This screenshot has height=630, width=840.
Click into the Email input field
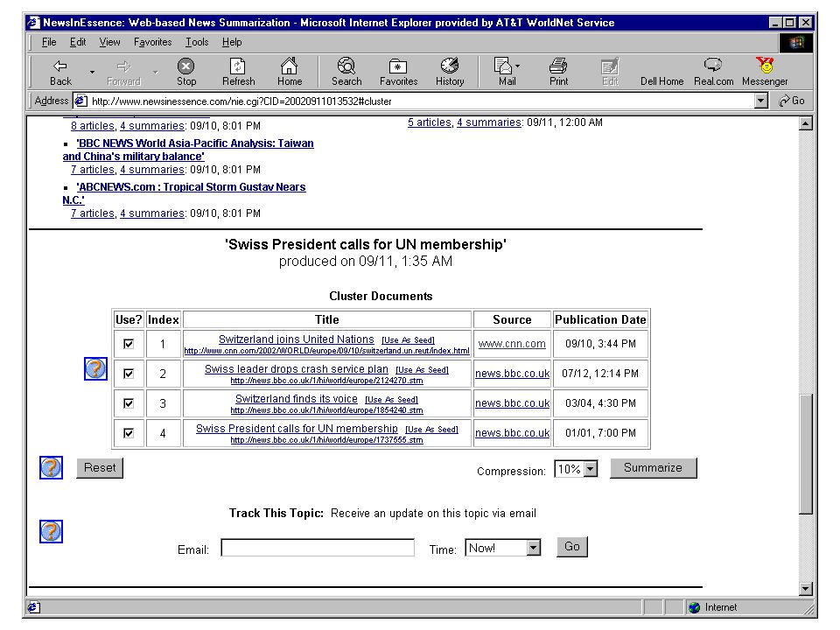[318, 548]
